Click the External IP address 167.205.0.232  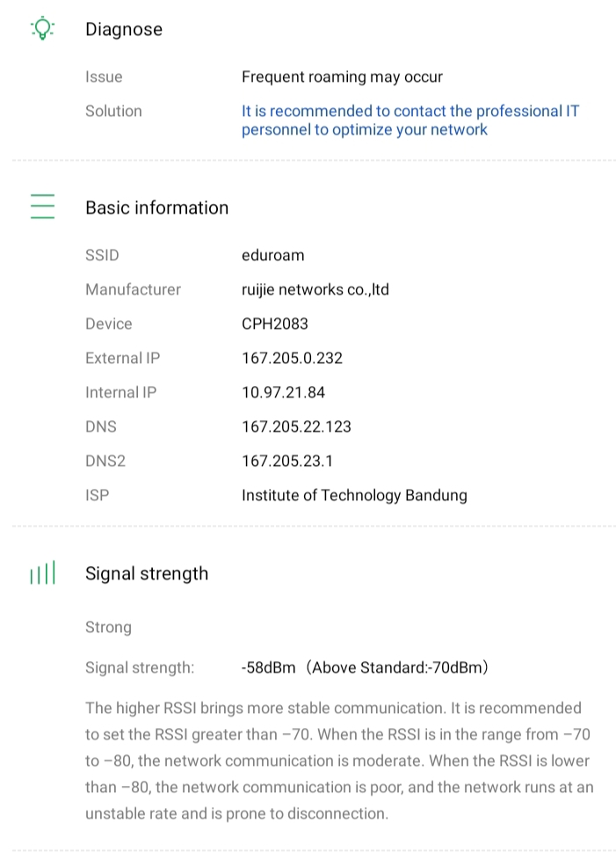click(292, 359)
